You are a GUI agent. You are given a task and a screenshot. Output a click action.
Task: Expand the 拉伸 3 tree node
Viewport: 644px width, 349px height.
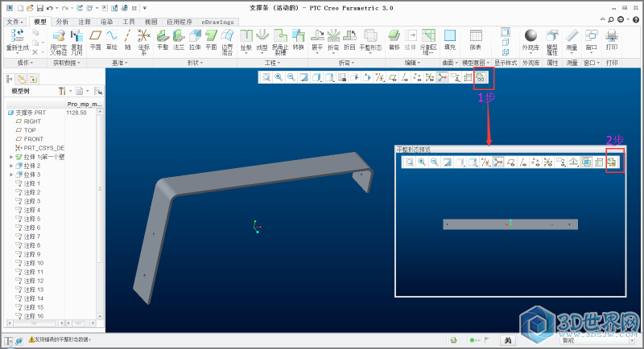pos(11,174)
